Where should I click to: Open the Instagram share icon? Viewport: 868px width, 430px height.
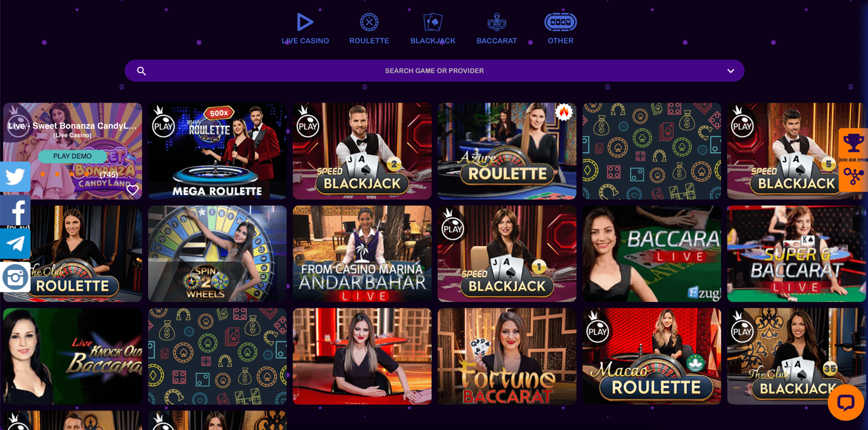[x=15, y=277]
